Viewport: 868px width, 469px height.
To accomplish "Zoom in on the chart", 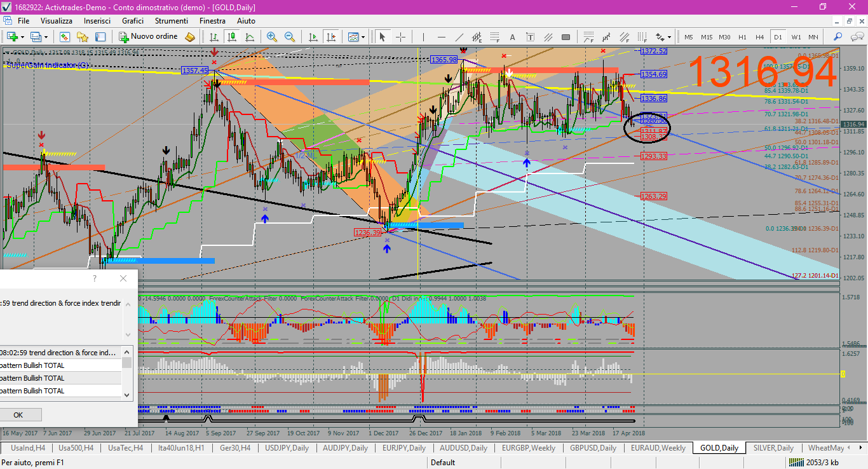I will click(272, 37).
